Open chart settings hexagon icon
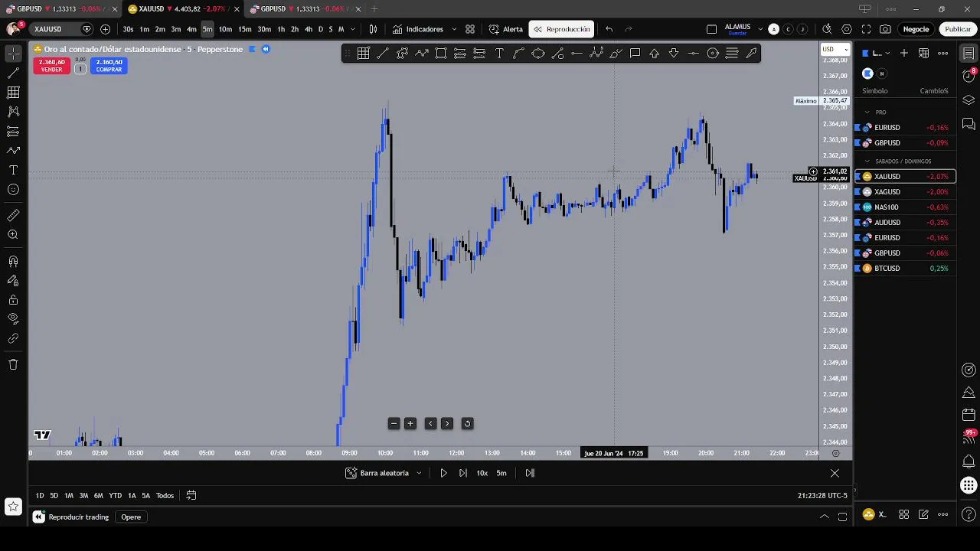 pyautogui.click(x=847, y=29)
